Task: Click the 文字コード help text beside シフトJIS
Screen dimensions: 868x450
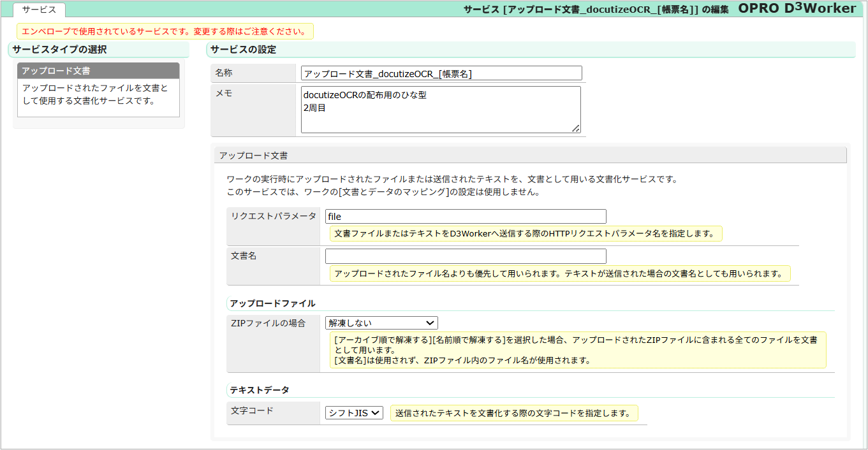Action: (x=514, y=412)
